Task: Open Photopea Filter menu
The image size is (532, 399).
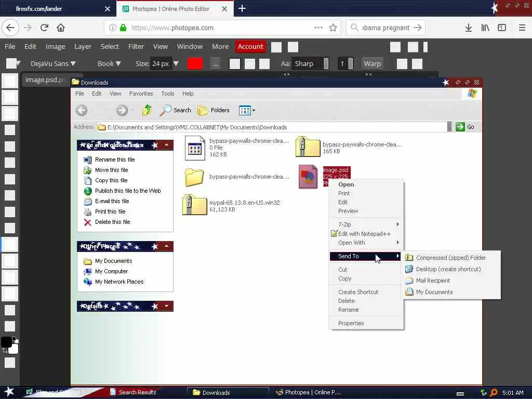Action: 136,46
